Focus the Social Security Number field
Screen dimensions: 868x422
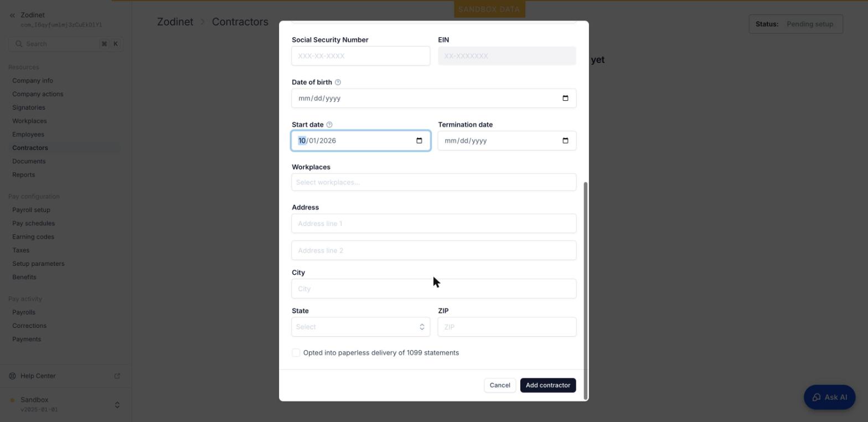pyautogui.click(x=361, y=56)
